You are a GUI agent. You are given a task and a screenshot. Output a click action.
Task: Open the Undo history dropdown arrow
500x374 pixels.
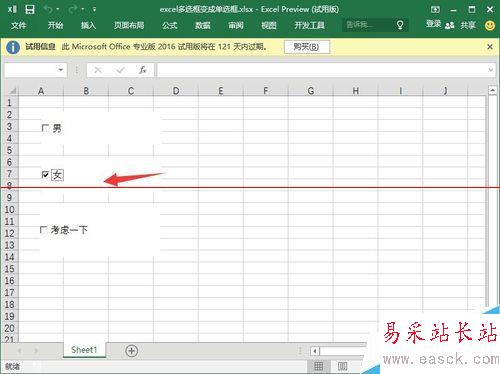pos(58,9)
